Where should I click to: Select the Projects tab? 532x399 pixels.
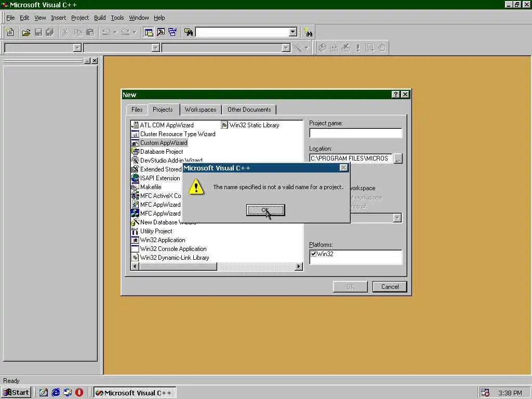(x=163, y=109)
